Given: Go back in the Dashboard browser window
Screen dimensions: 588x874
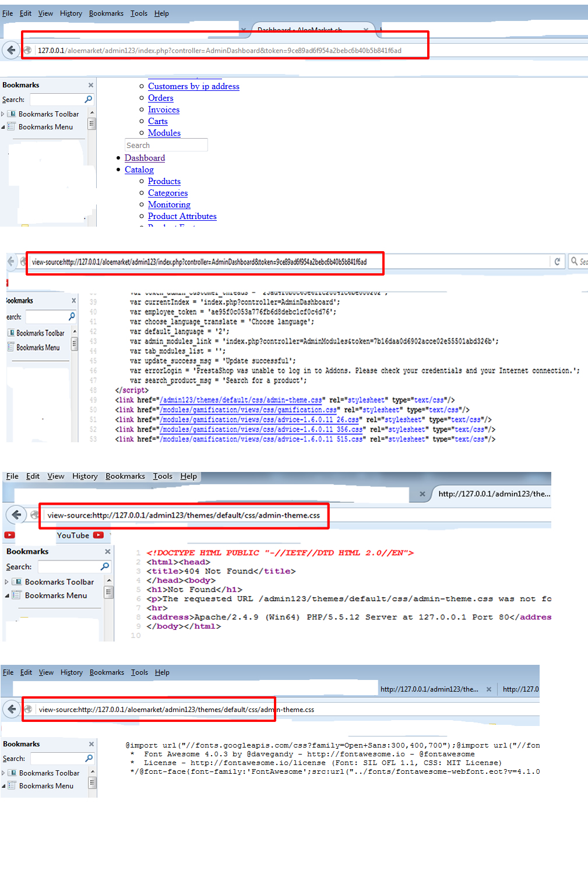Looking at the screenshot, I should point(10,50).
